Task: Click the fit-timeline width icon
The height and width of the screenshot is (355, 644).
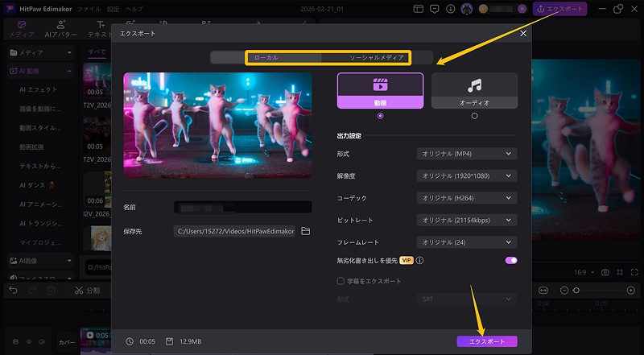Action: pos(543,291)
